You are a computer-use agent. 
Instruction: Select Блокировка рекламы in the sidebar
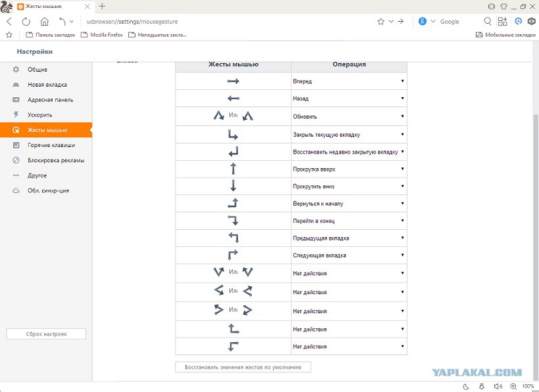[x=55, y=160]
